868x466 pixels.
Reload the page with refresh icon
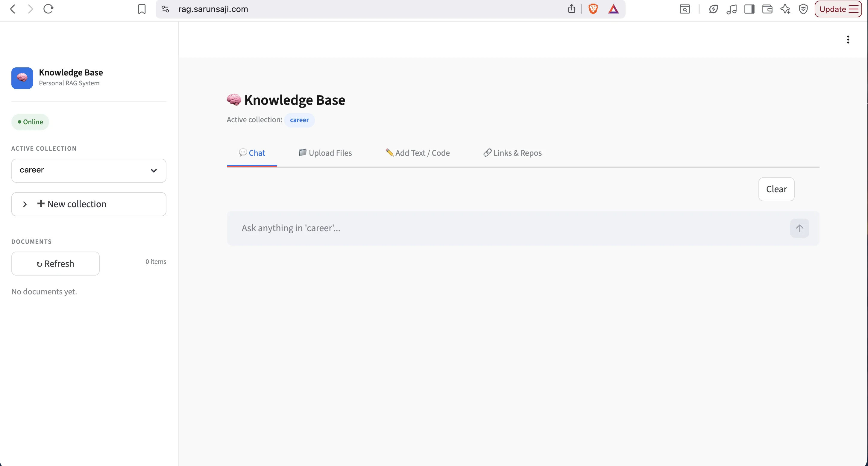(x=48, y=9)
